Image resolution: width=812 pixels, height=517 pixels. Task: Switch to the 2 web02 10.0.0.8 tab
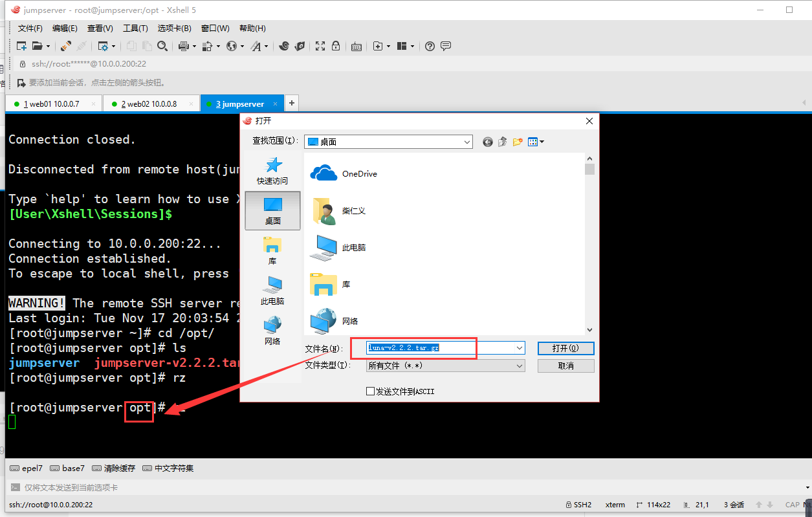click(151, 104)
